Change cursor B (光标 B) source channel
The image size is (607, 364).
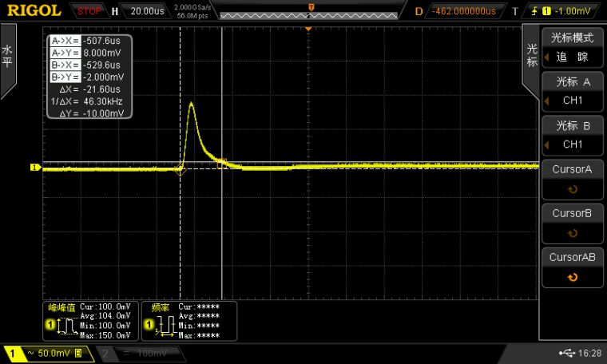coord(572,135)
